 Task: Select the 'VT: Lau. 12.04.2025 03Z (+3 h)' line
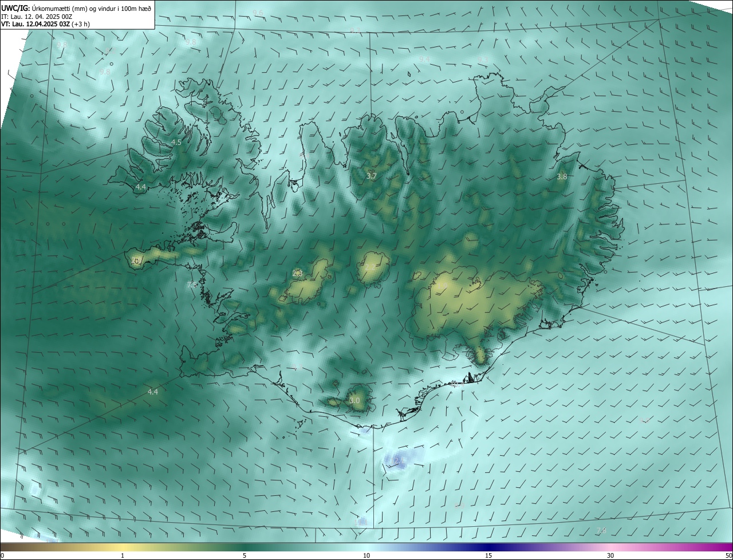[45, 25]
